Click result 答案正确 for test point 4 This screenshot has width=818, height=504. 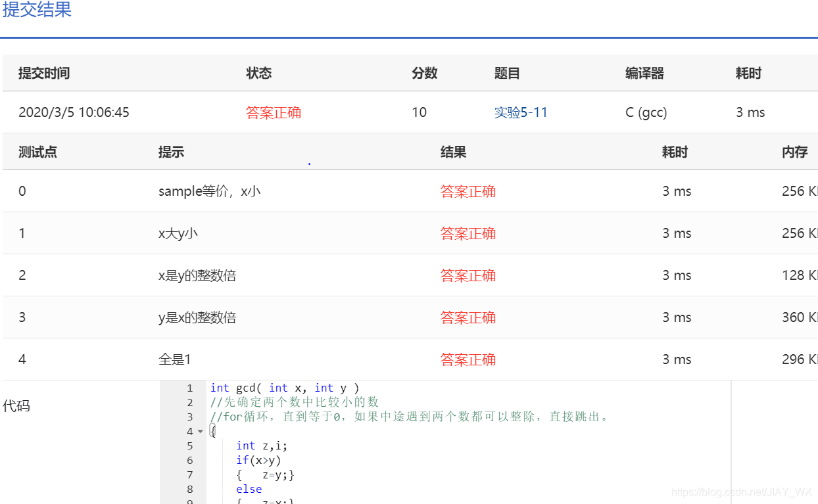(x=468, y=359)
